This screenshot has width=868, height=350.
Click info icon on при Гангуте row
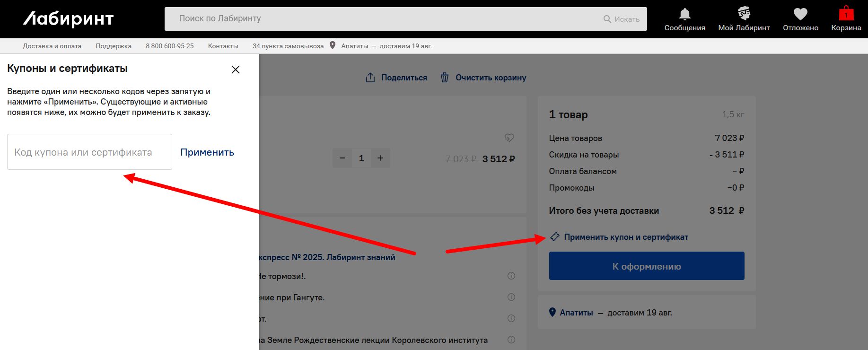click(x=511, y=297)
